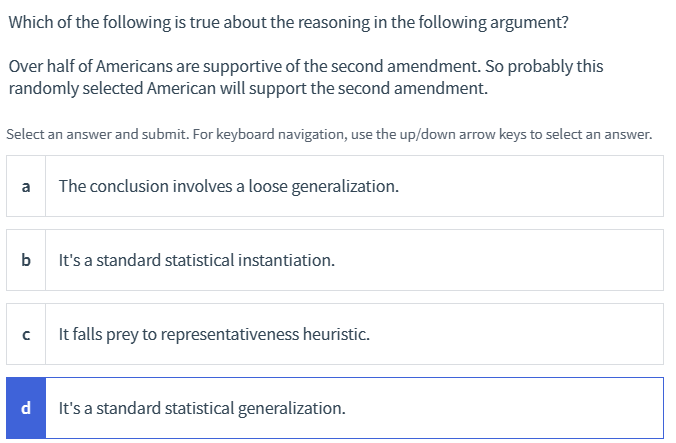Viewport: 676px width, 443px height.
Task: Select the standard statistical generalization answer
Action: [355, 408]
